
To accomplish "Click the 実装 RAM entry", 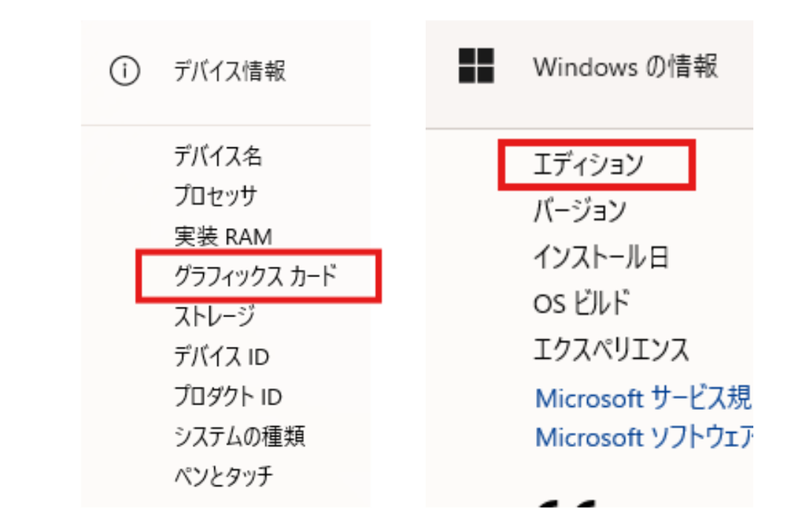I will coord(223,236).
